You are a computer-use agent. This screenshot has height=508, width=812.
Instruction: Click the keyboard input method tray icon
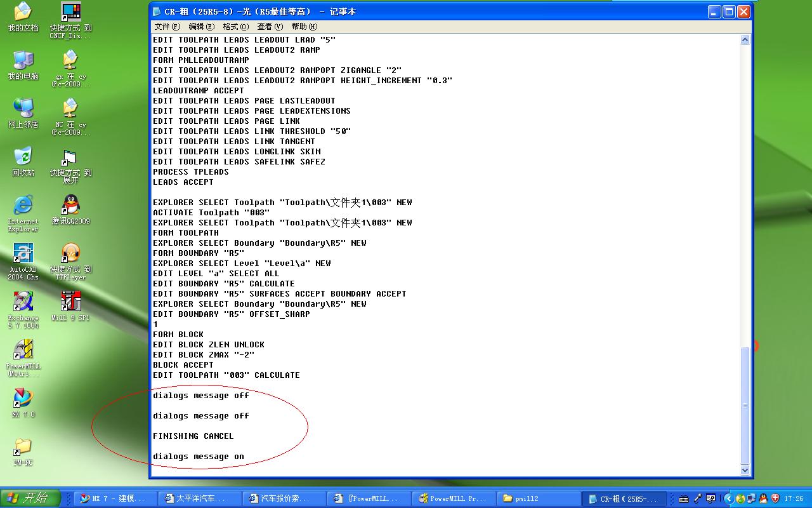point(683,498)
